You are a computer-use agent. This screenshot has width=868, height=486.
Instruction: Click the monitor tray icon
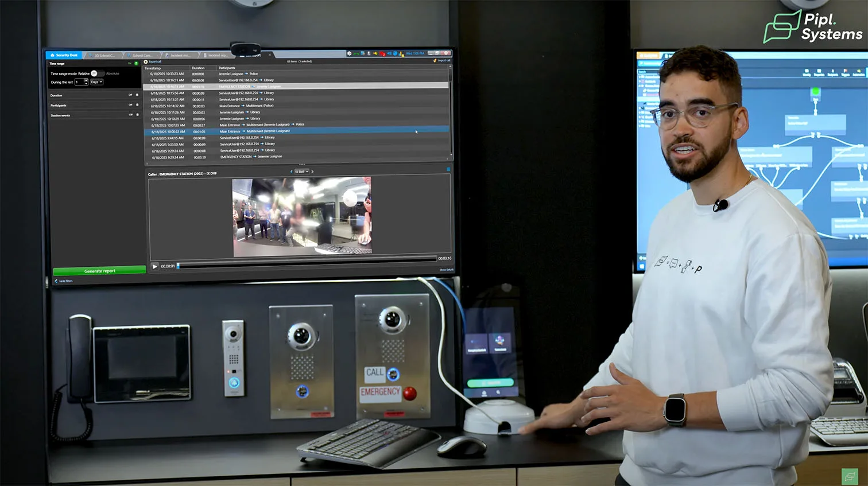click(362, 53)
